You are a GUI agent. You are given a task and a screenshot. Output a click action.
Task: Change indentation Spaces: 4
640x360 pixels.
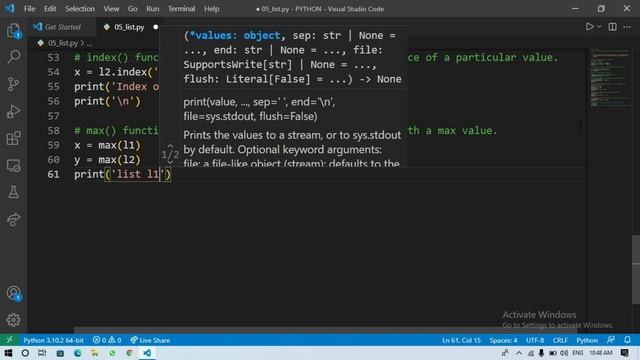[x=503, y=340]
